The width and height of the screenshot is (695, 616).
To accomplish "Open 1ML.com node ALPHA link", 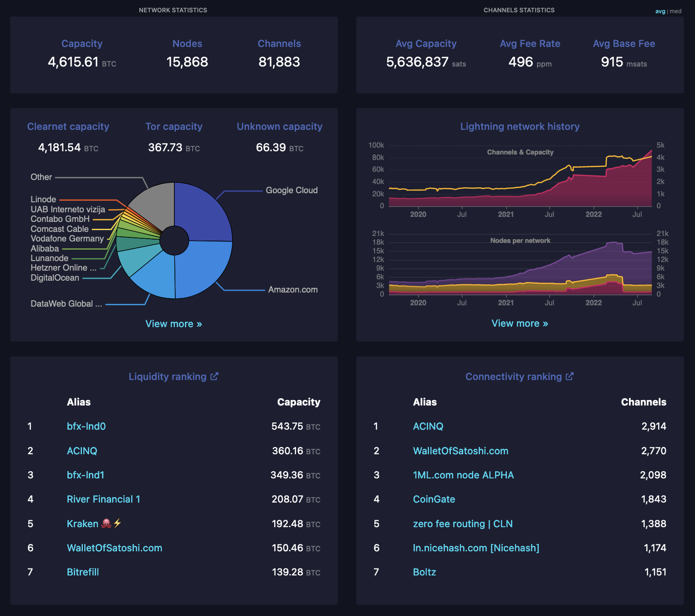I will pyautogui.click(x=463, y=475).
